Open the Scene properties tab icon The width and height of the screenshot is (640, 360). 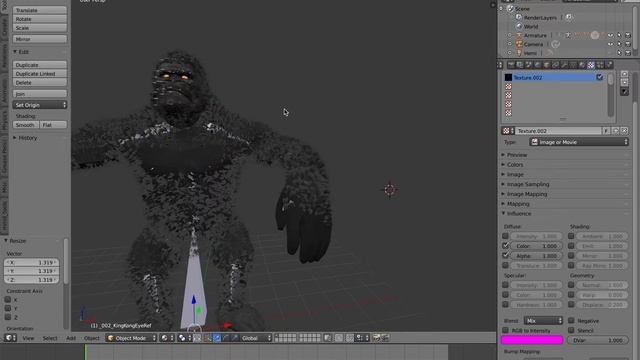click(x=528, y=65)
